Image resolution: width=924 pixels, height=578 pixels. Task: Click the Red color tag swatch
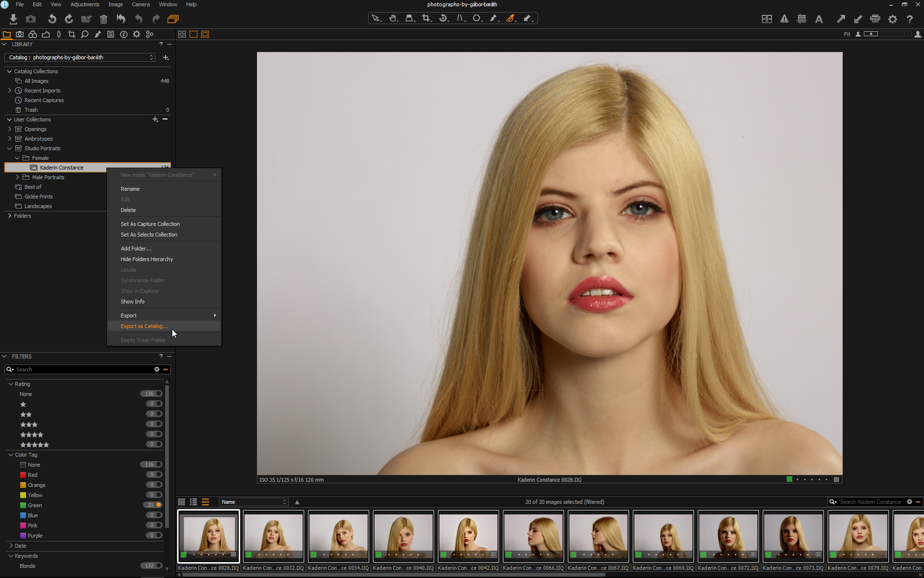click(23, 475)
